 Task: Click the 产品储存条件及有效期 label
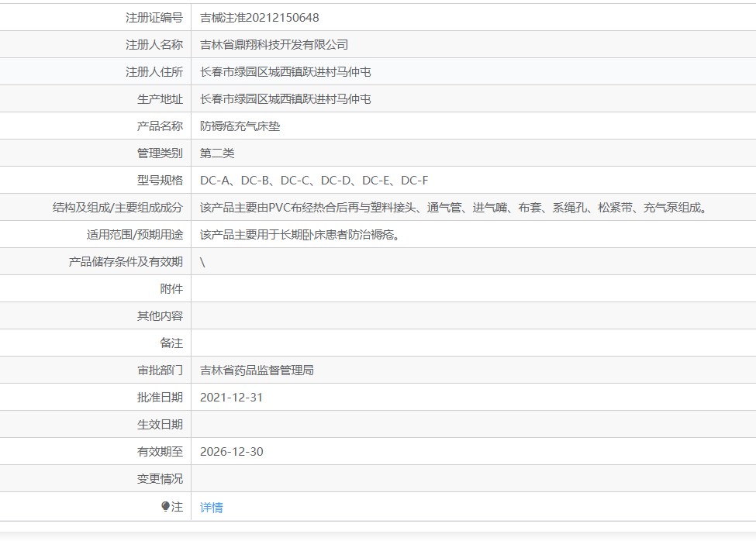pos(126,262)
